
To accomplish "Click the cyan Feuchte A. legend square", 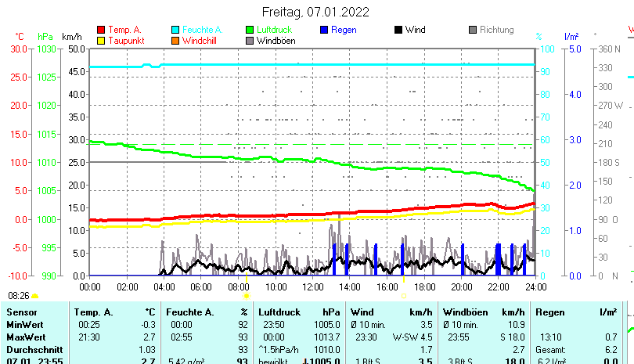I will pos(176,30).
